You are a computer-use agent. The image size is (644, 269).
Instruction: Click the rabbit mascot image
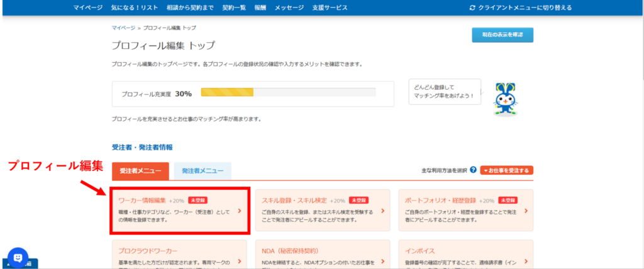tap(505, 100)
